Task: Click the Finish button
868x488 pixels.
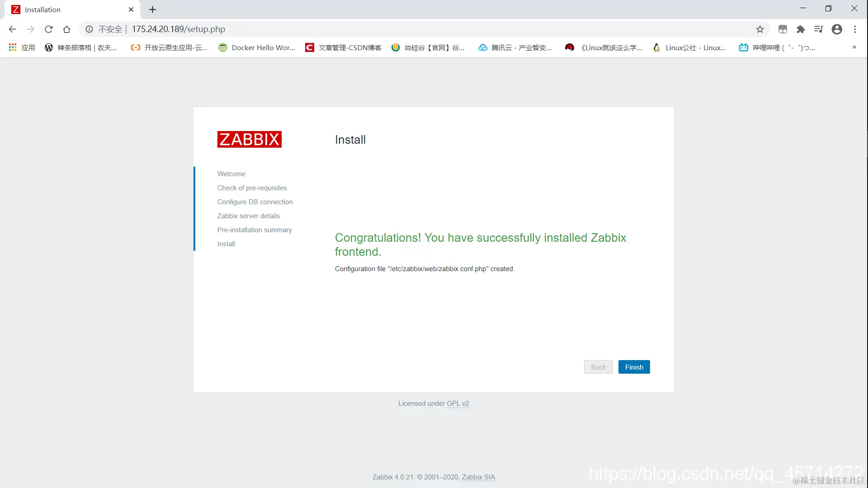Action: pos(634,367)
